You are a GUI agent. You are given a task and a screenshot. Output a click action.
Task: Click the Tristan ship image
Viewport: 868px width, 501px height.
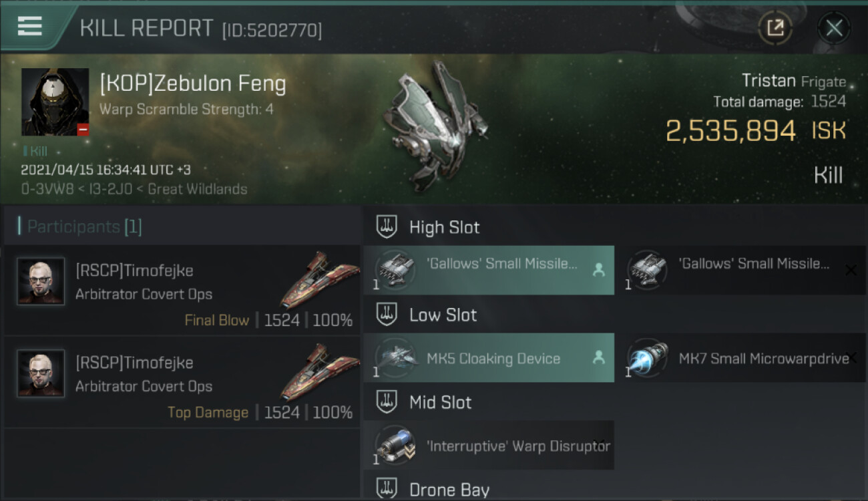coord(433,124)
